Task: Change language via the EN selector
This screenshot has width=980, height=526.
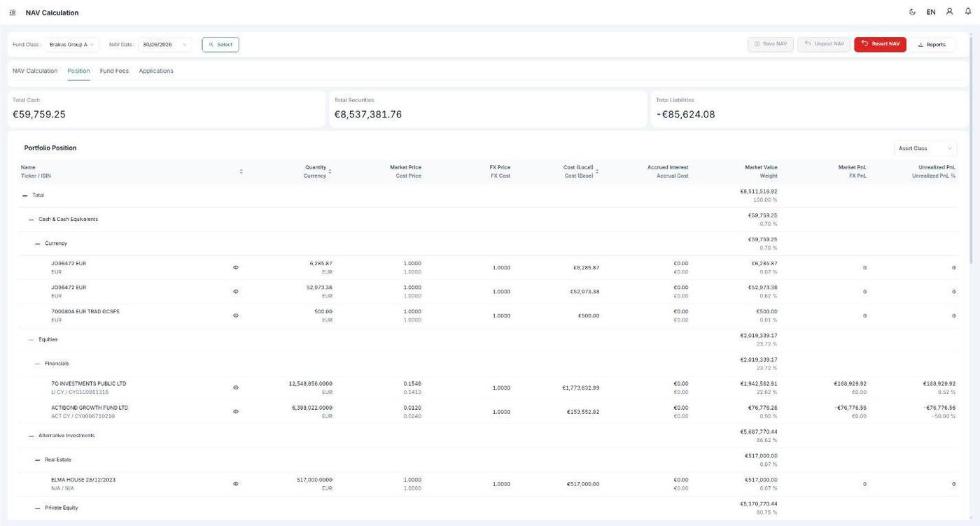Action: coord(931,12)
